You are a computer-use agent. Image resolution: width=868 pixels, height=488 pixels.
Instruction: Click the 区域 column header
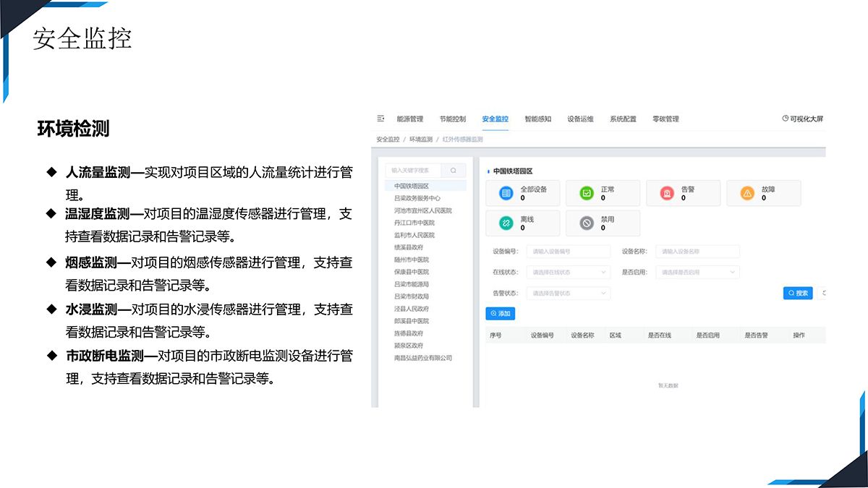pyautogui.click(x=616, y=335)
